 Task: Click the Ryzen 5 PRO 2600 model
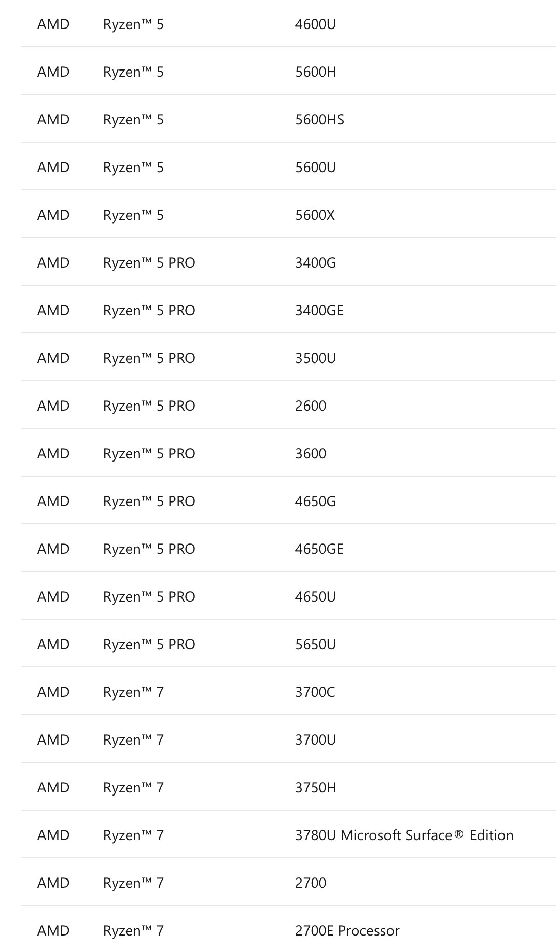(311, 406)
